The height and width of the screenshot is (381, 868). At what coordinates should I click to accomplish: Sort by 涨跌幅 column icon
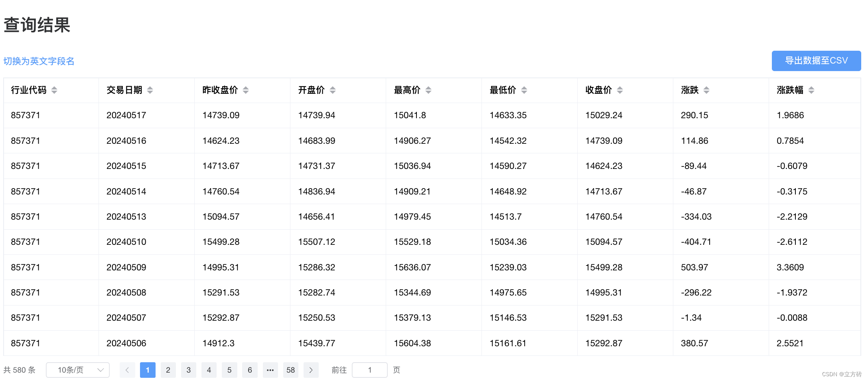click(811, 90)
